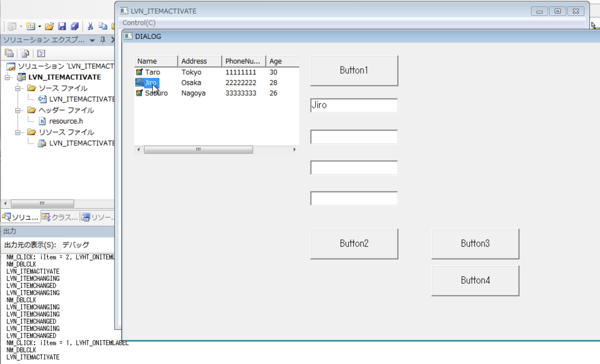Click Button3 in the dialog
The image size is (600, 364).
coord(475,244)
